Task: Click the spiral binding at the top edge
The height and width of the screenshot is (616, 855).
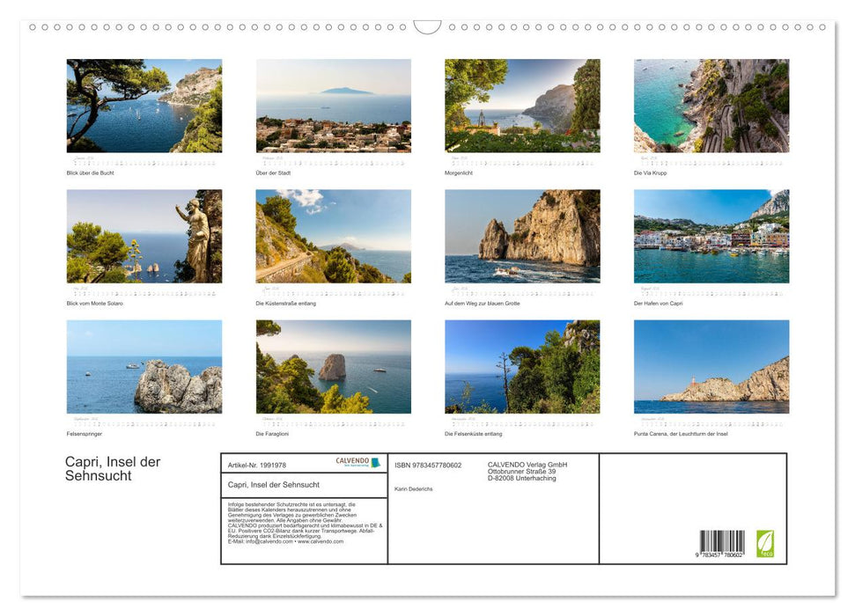Action: click(x=427, y=27)
